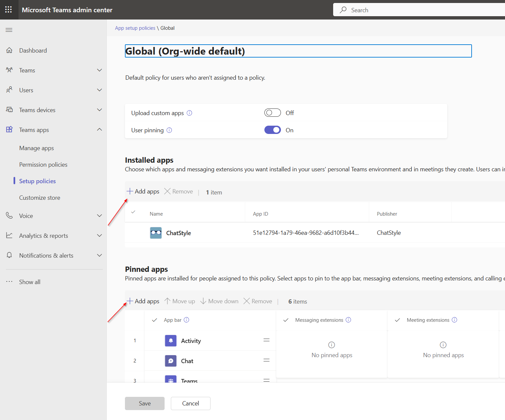
Task: Click the Activity bell app icon
Action: coord(171,341)
